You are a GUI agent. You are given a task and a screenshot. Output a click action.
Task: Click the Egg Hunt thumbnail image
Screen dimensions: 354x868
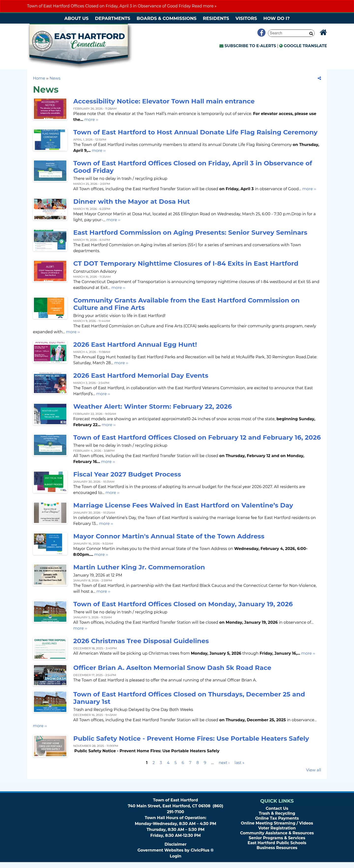tap(50, 352)
